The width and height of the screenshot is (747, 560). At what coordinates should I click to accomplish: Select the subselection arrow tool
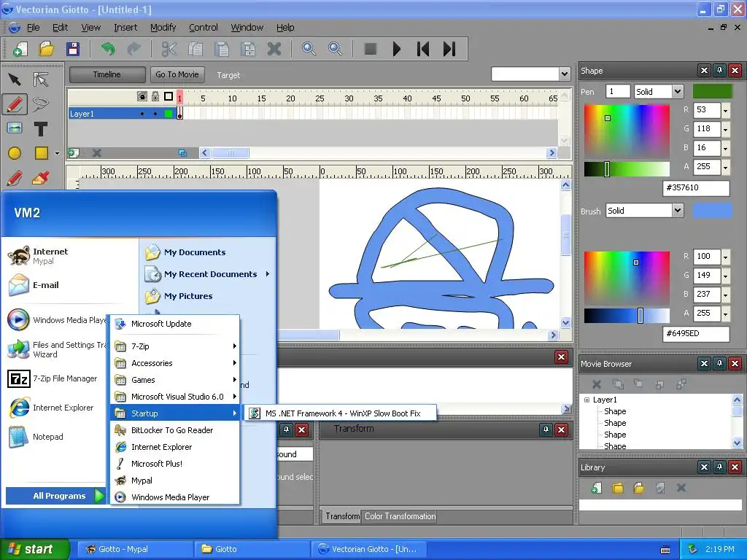41,79
